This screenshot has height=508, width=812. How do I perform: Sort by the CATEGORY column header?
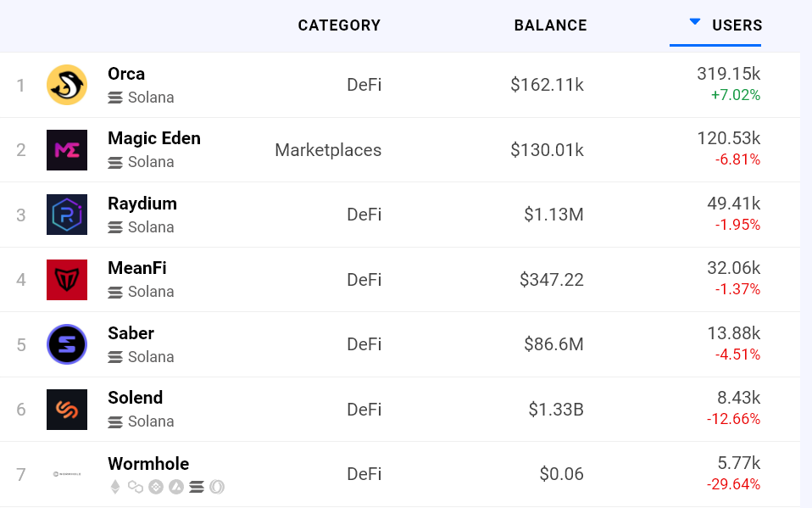339,25
